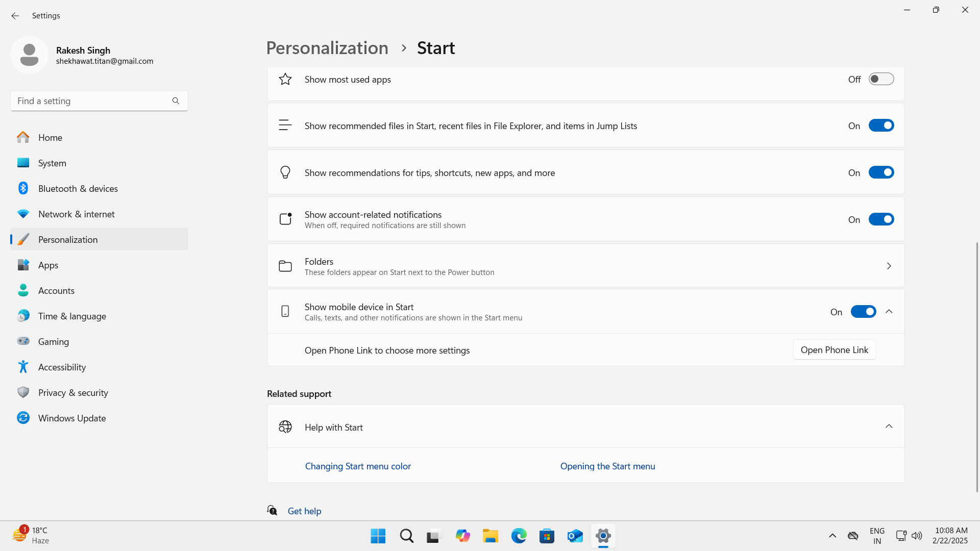
Task: Go to Privacy & security settings
Action: tap(73, 392)
